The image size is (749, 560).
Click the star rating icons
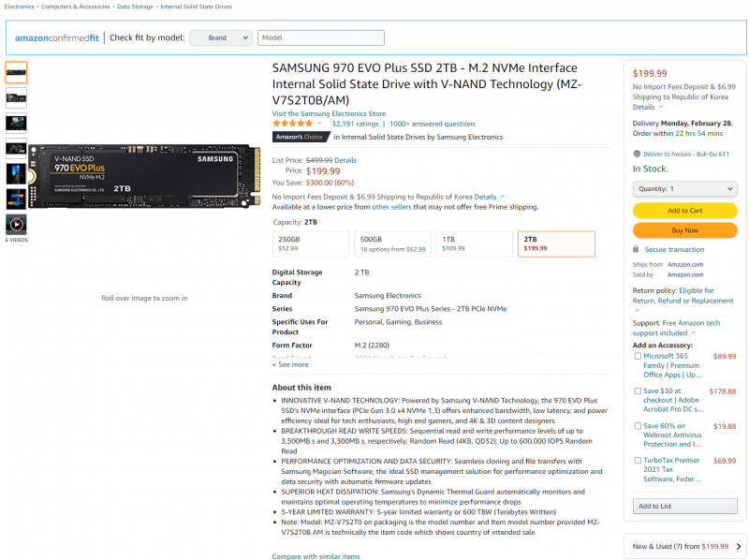pyautogui.click(x=292, y=124)
